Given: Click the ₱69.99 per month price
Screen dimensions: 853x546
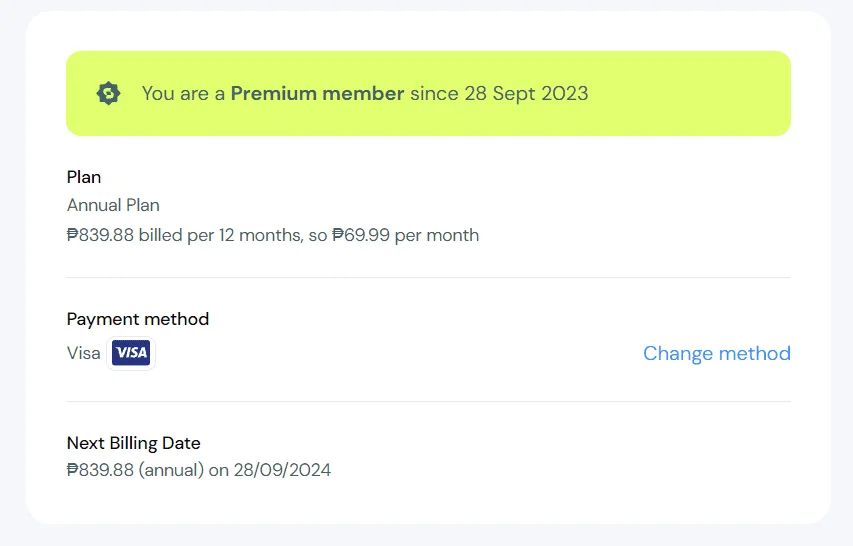Looking at the screenshot, I should click(406, 235).
